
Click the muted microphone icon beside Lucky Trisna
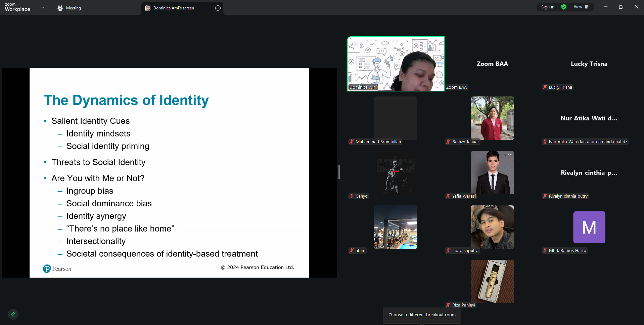point(545,87)
